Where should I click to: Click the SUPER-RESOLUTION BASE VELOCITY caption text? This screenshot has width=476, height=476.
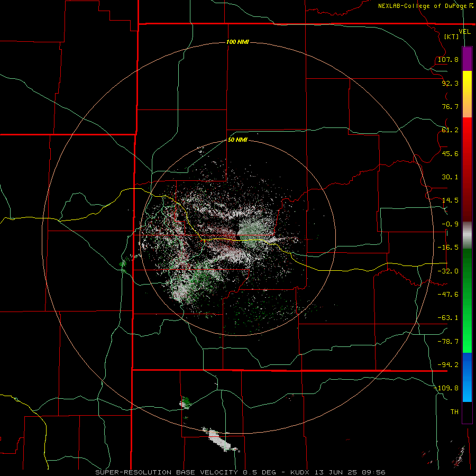point(167,472)
